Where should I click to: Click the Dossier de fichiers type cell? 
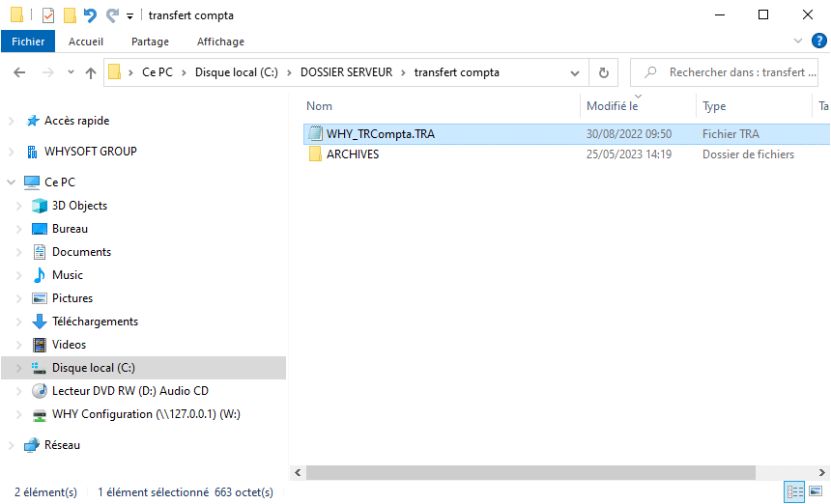[748, 154]
